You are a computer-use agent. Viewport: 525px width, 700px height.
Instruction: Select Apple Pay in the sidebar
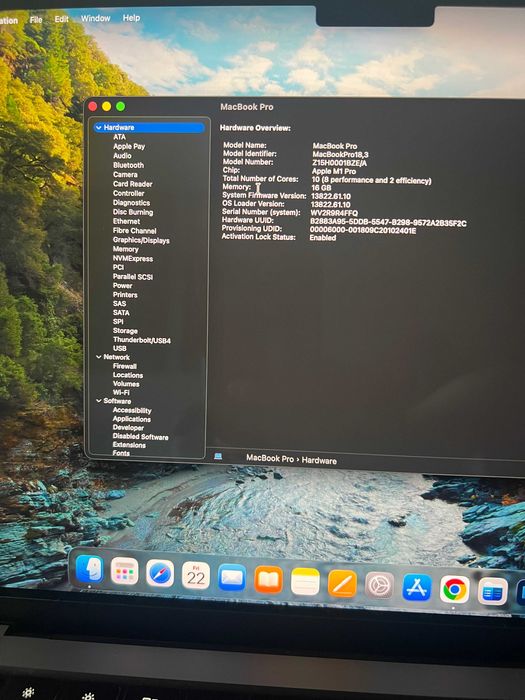pyautogui.click(x=129, y=146)
